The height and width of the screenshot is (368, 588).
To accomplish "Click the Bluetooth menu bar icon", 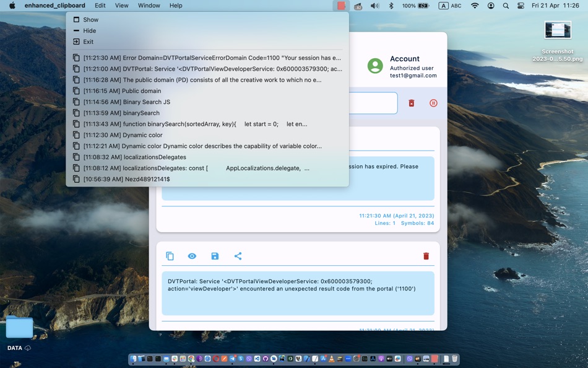I will 391,6.
